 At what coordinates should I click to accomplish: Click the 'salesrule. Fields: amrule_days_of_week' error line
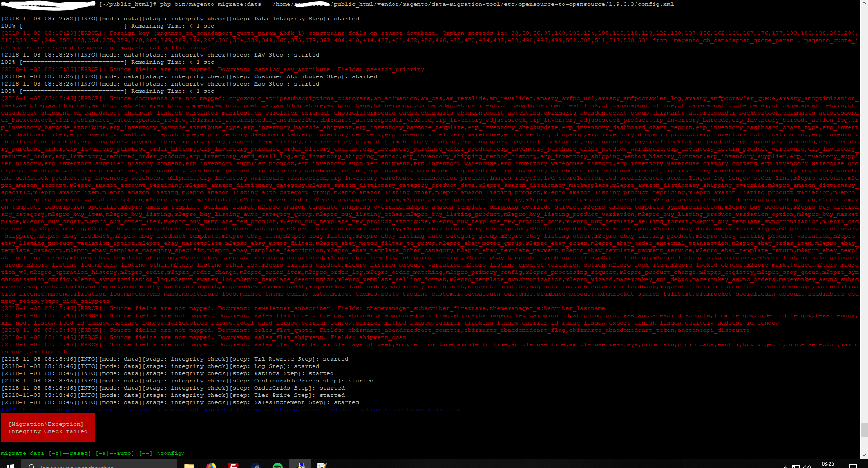click(430, 348)
